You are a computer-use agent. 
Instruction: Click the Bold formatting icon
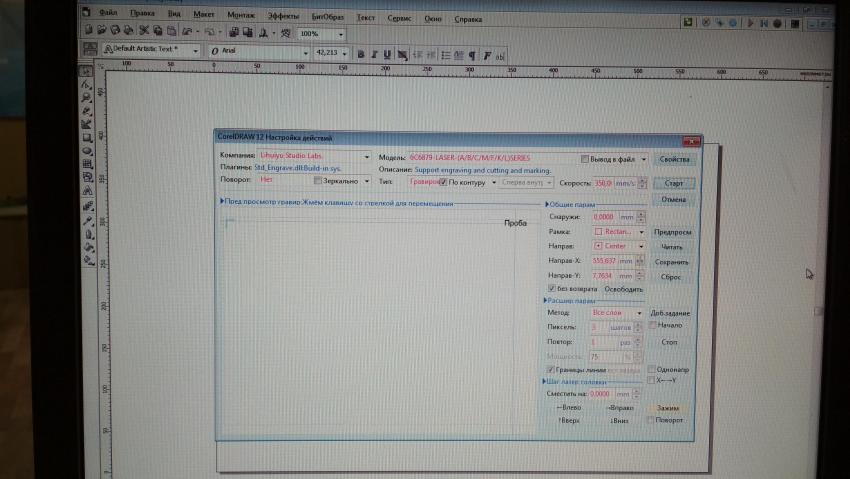[361, 54]
